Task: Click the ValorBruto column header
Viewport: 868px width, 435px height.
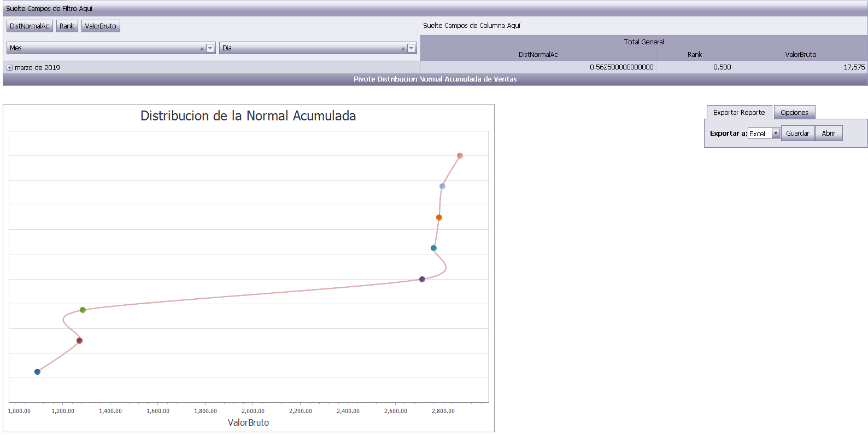Action: click(800, 55)
